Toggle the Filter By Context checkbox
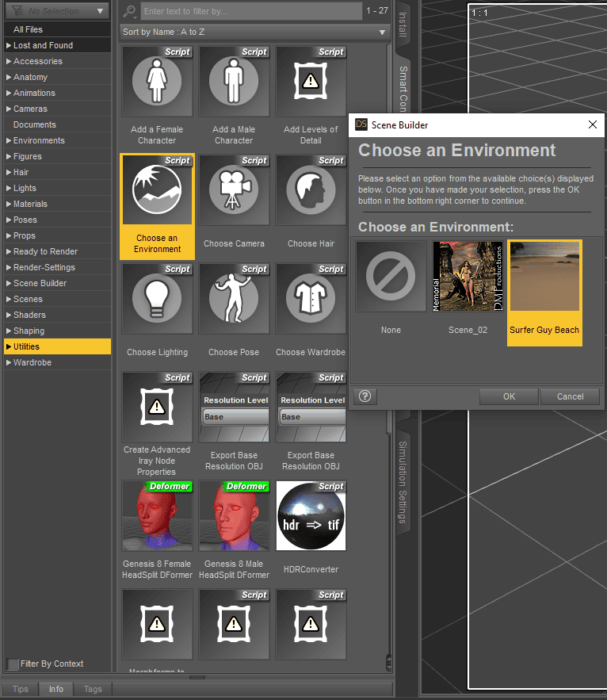The height and width of the screenshot is (700, 607). 13,664
